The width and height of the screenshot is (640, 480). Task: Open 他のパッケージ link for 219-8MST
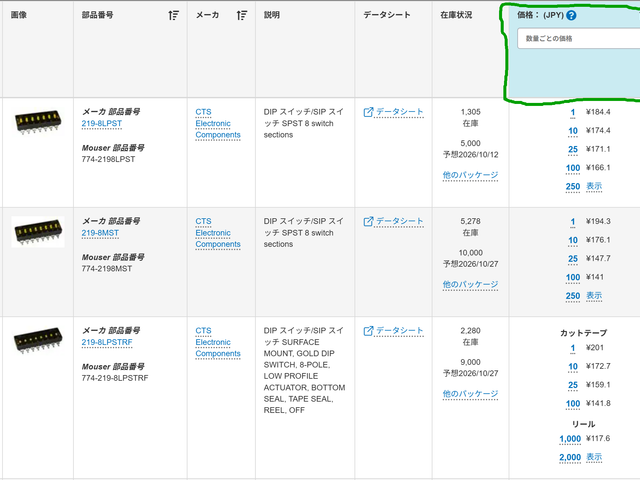click(470, 285)
